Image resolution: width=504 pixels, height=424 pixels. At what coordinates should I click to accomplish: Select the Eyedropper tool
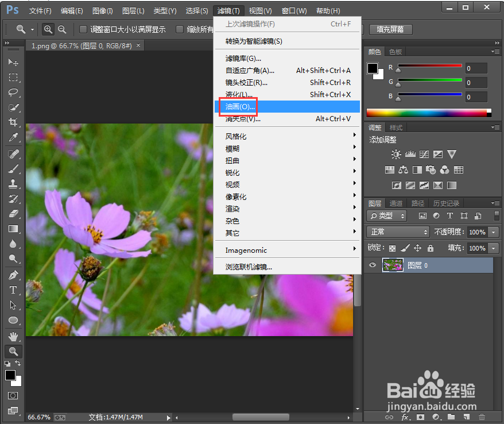(x=13, y=137)
